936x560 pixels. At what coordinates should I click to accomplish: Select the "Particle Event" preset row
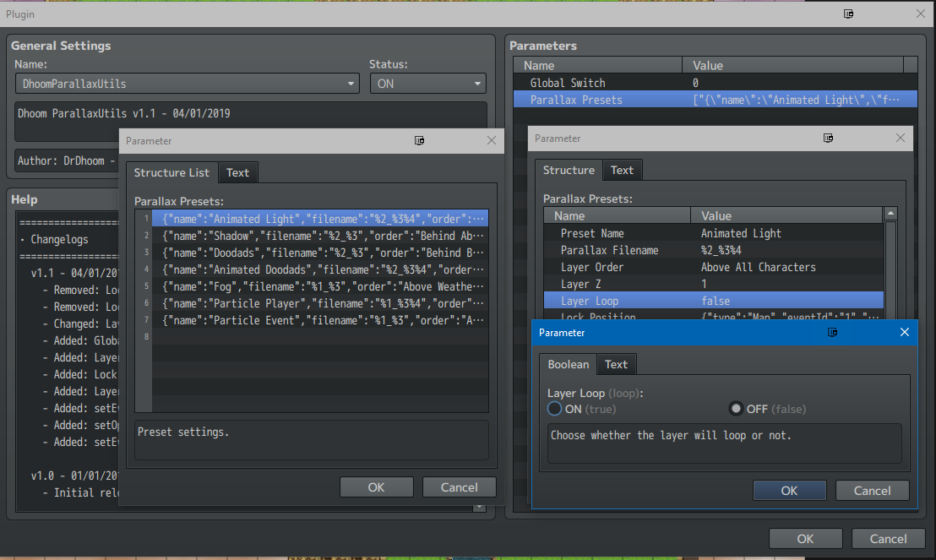[x=320, y=320]
